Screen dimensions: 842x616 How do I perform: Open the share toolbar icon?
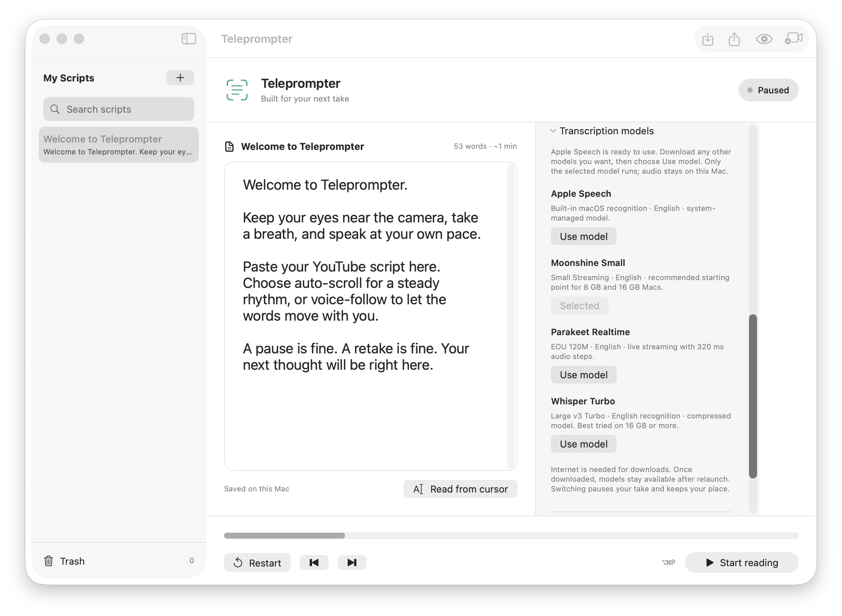point(734,39)
